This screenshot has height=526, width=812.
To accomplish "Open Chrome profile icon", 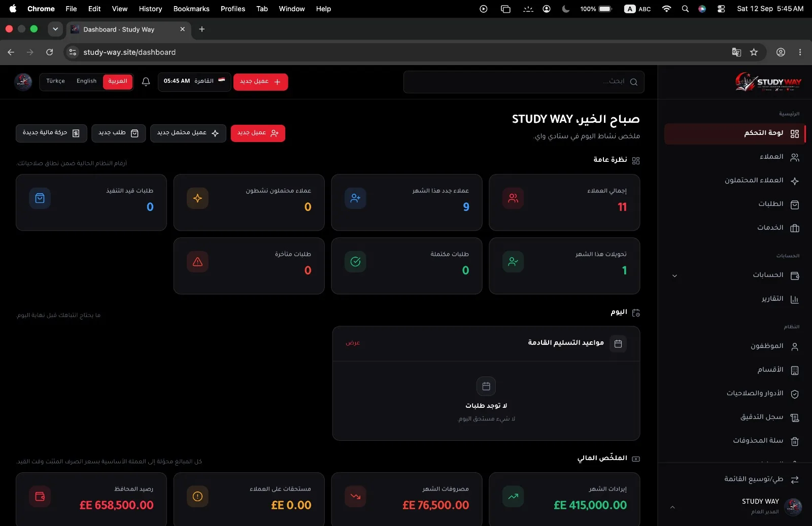I will click(781, 52).
